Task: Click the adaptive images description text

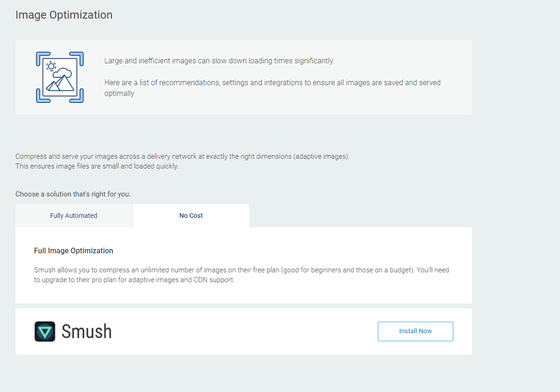Action: point(182,156)
